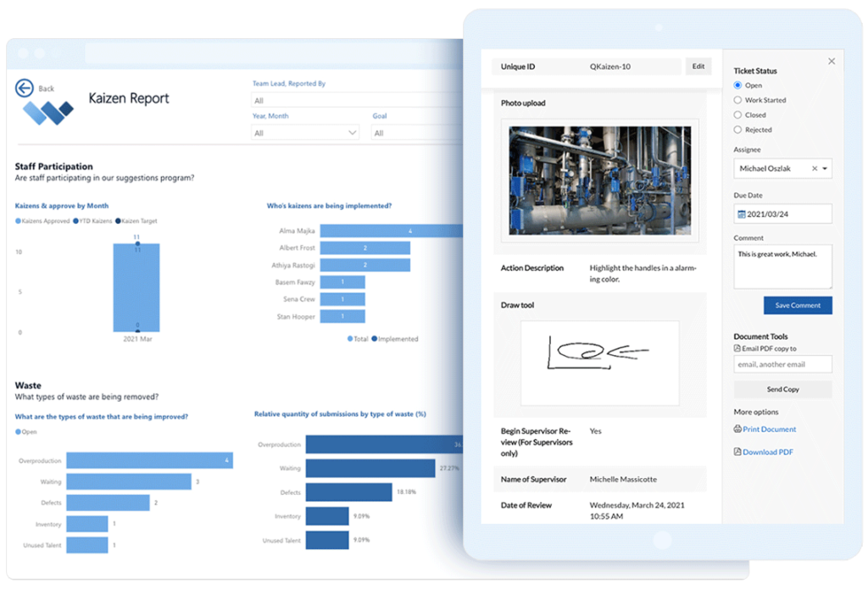This screenshot has height=594, width=868.
Task: Click the Send Copy button
Action: coord(782,390)
